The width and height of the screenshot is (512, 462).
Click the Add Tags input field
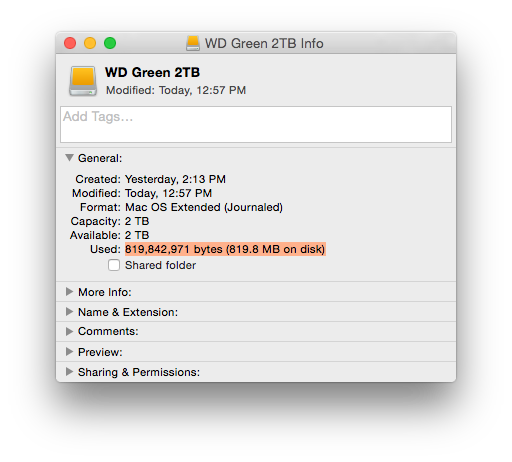click(256, 124)
